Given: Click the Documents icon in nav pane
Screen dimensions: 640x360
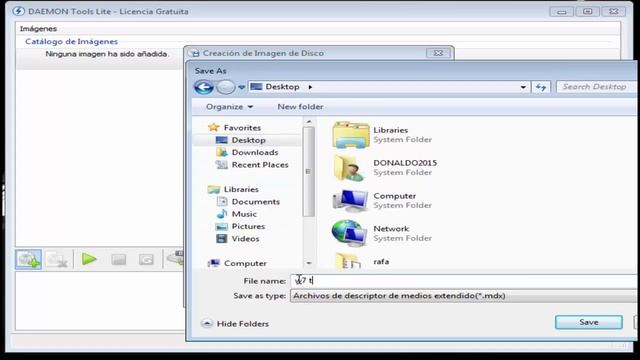Looking at the screenshot, I should coord(222,202).
